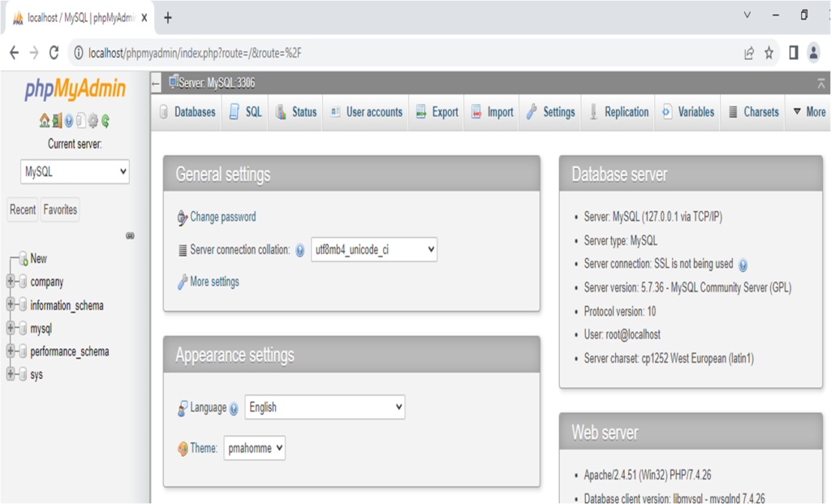
Task: Open help via the question mark icon
Action: (68, 120)
